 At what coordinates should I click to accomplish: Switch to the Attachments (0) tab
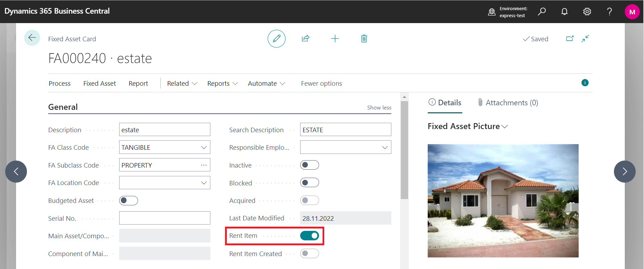tap(508, 103)
